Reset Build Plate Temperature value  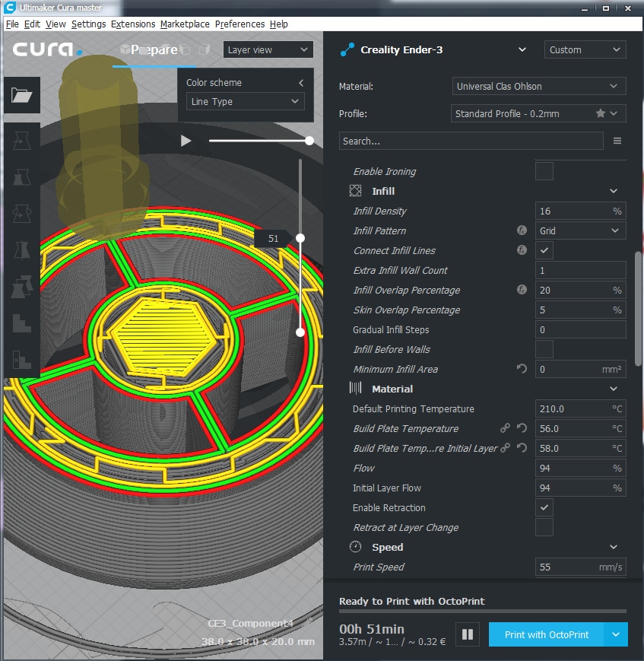point(522,428)
